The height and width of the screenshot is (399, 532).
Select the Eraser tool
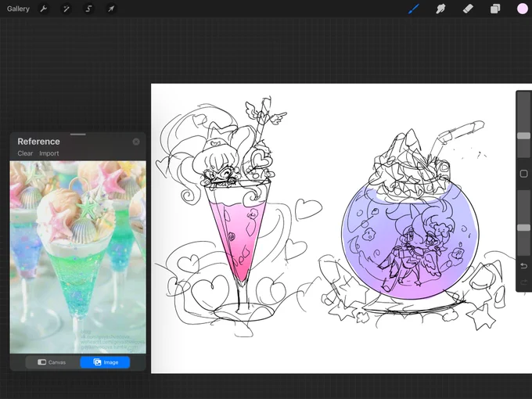468,9
